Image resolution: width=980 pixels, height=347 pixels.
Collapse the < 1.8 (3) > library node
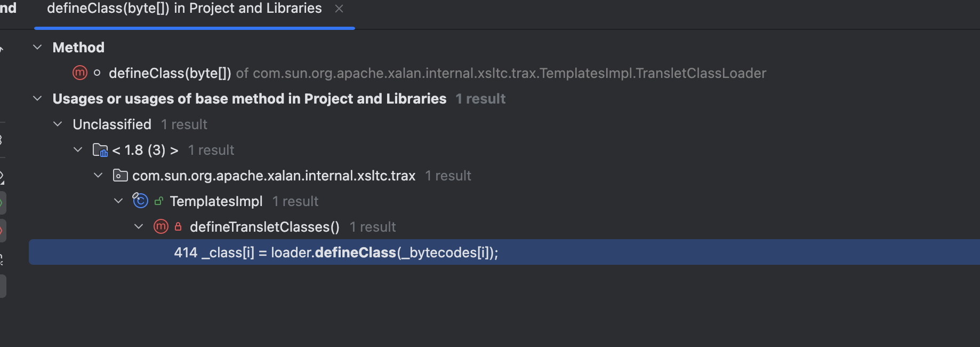pos(78,149)
